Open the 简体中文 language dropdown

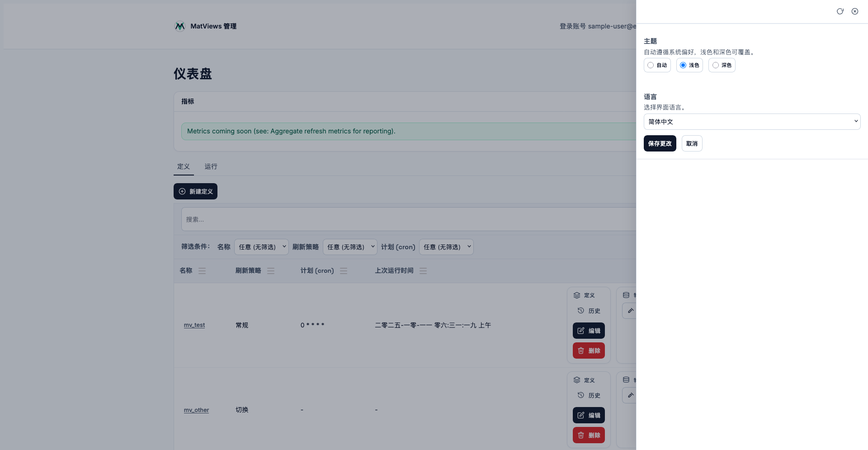pos(752,122)
